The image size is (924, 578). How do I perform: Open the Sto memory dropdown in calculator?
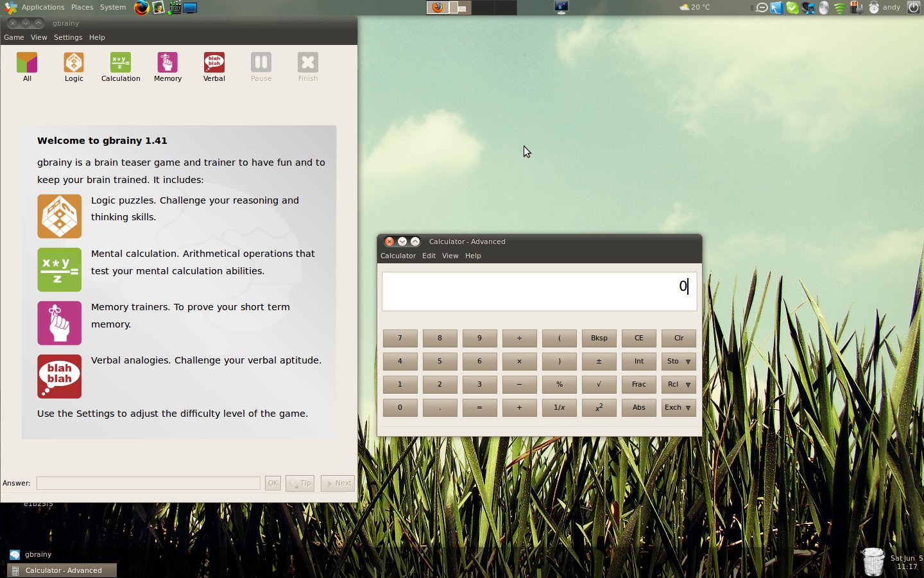coord(679,362)
